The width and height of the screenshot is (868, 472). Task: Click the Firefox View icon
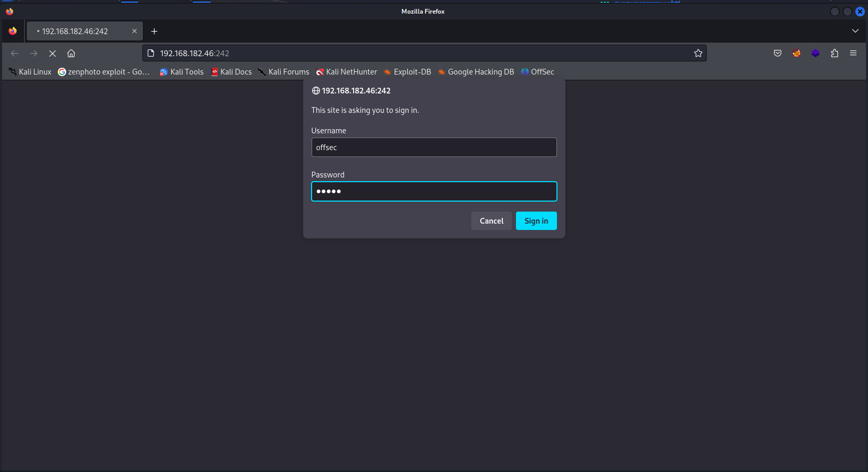13,32
